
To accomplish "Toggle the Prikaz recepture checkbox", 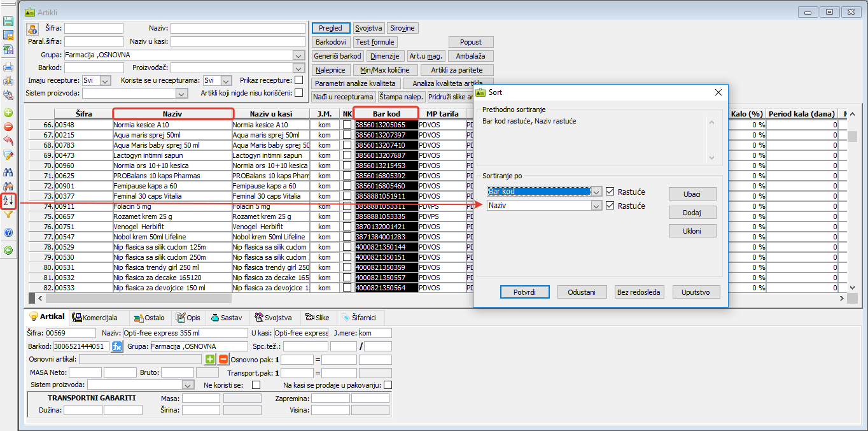I will point(298,80).
